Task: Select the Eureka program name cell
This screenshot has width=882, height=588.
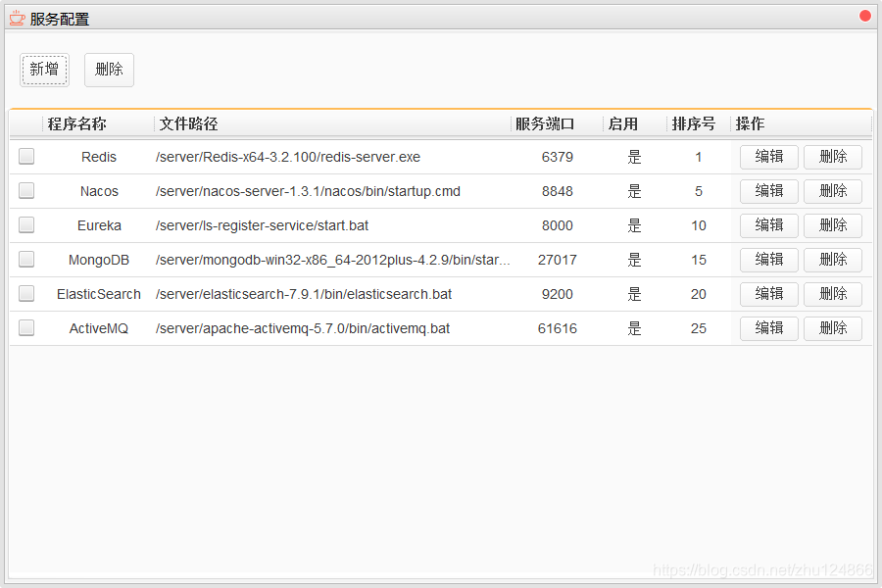Action: pyautogui.click(x=99, y=225)
